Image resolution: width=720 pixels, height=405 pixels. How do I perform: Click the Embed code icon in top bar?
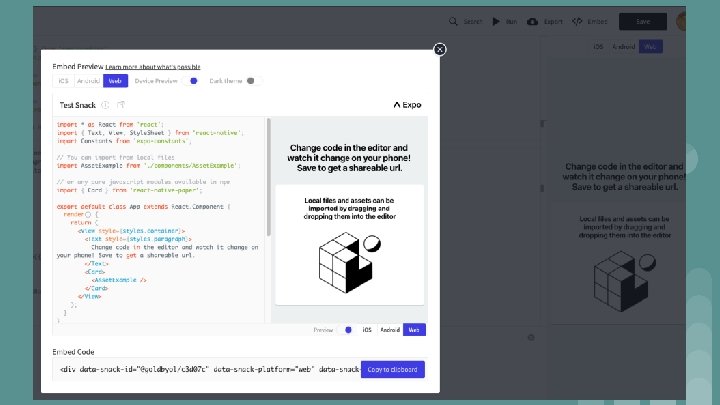(x=577, y=22)
